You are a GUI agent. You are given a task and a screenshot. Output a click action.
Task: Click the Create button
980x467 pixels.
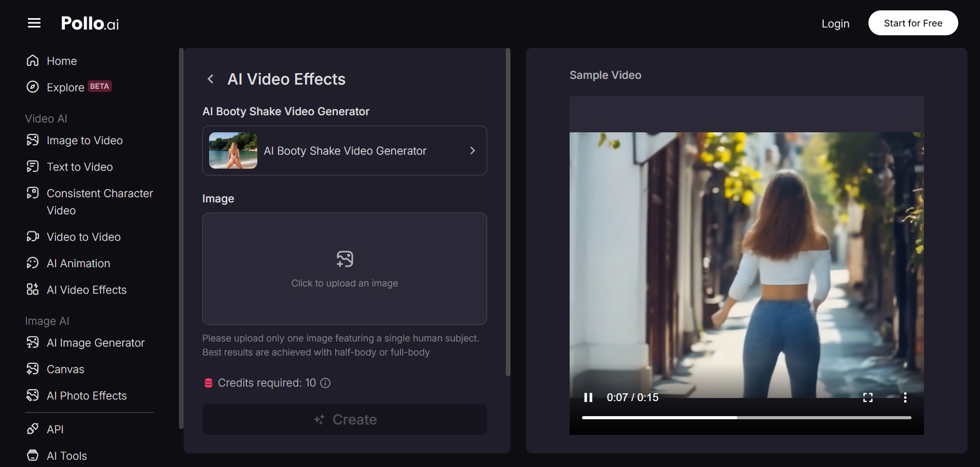(x=344, y=419)
